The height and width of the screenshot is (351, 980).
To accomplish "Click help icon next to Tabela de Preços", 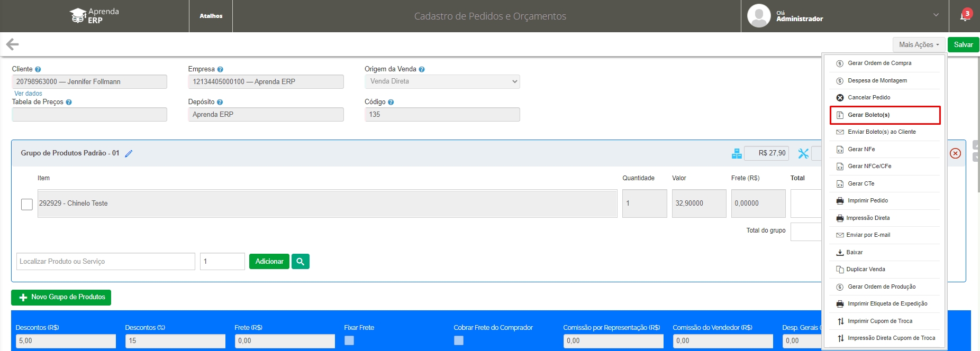I will point(69,102).
